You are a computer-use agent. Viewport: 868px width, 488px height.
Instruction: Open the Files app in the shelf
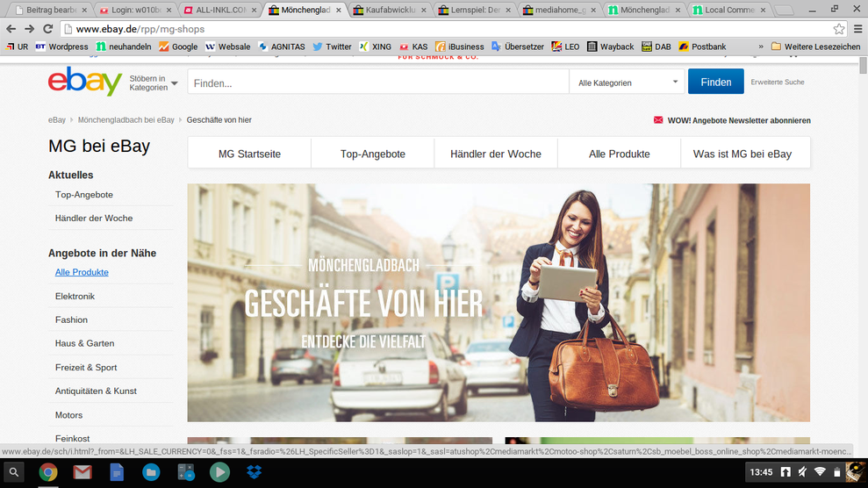151,472
